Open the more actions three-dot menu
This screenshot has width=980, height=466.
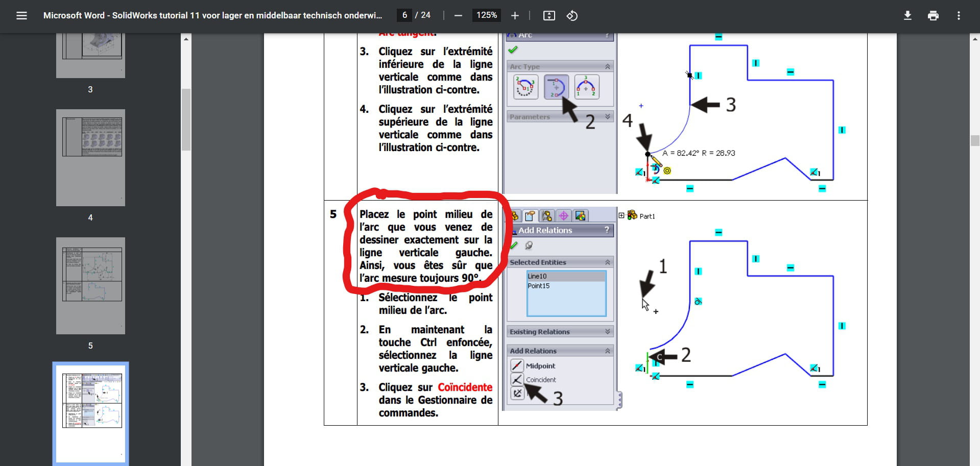959,16
